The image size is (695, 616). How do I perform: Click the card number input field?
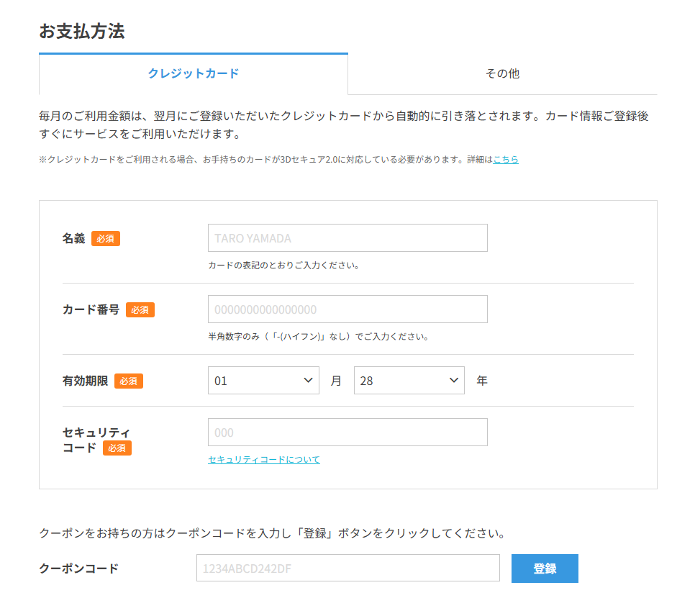pyautogui.click(x=347, y=309)
